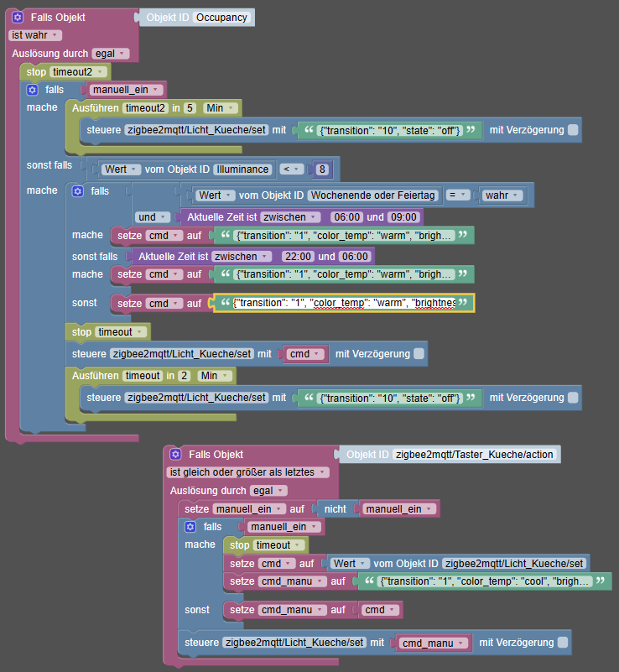Open 'Min' unit dropdown next to 2
The width and height of the screenshot is (619, 672).
(215, 375)
